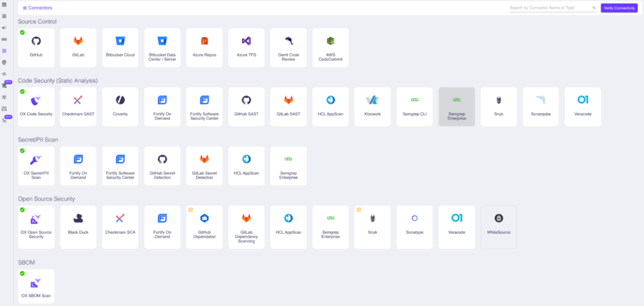This screenshot has width=644, height=306.
Task: Open the OX Secret/PII Scan connector
Action: point(36,166)
